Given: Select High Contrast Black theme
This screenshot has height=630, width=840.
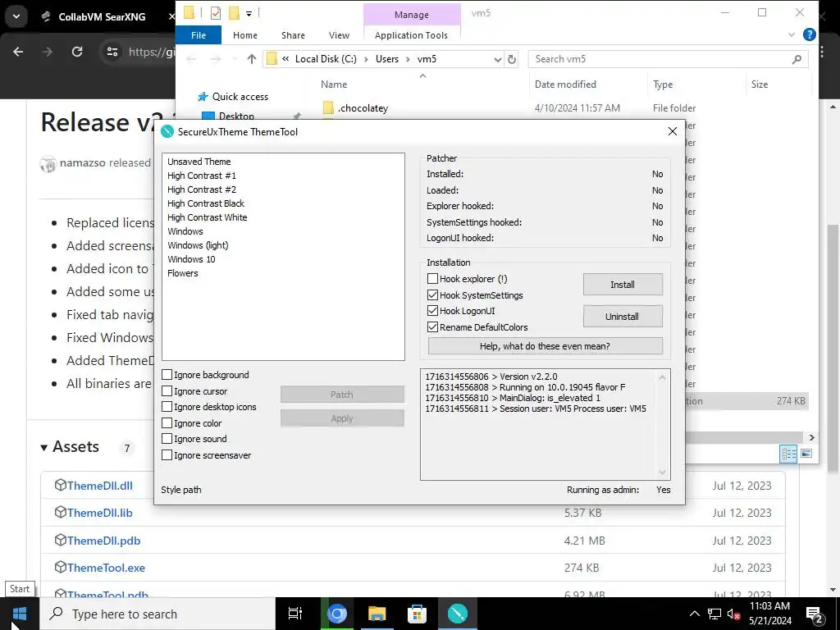Looking at the screenshot, I should tap(206, 203).
